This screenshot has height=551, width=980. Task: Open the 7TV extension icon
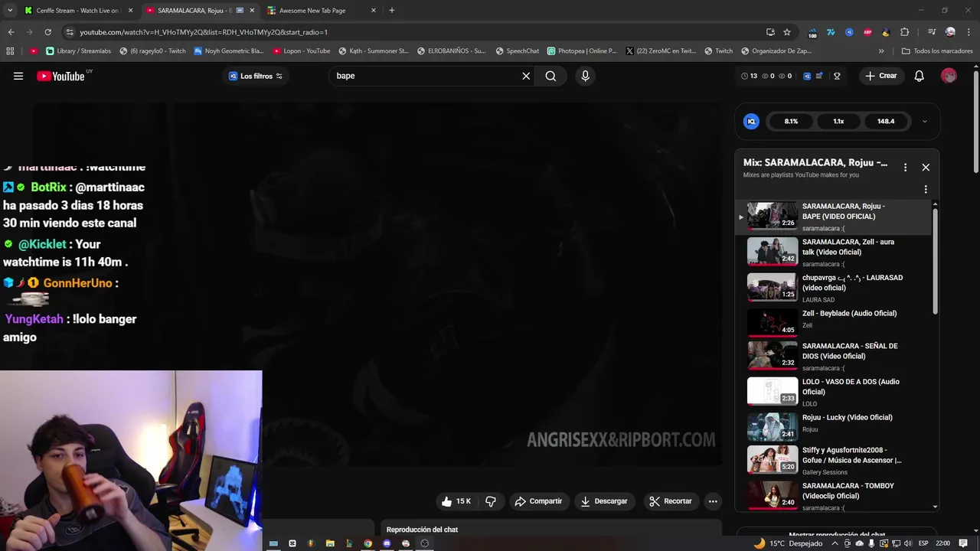coord(831,32)
